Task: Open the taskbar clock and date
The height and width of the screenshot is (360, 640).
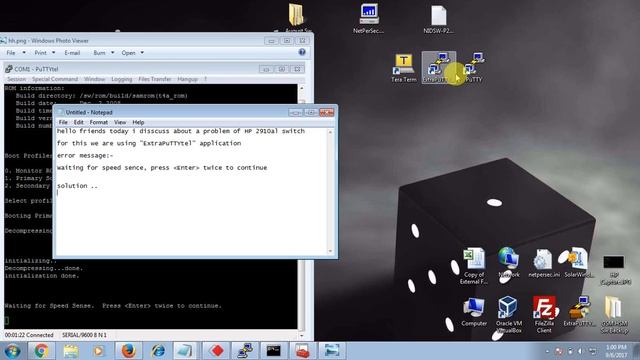Action: (616, 351)
